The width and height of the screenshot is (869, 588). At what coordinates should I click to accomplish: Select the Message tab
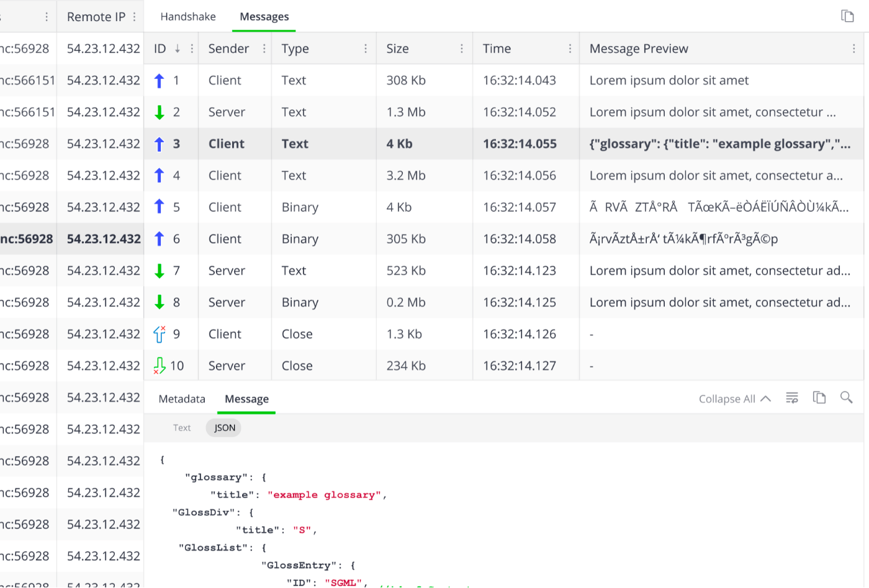coord(246,399)
